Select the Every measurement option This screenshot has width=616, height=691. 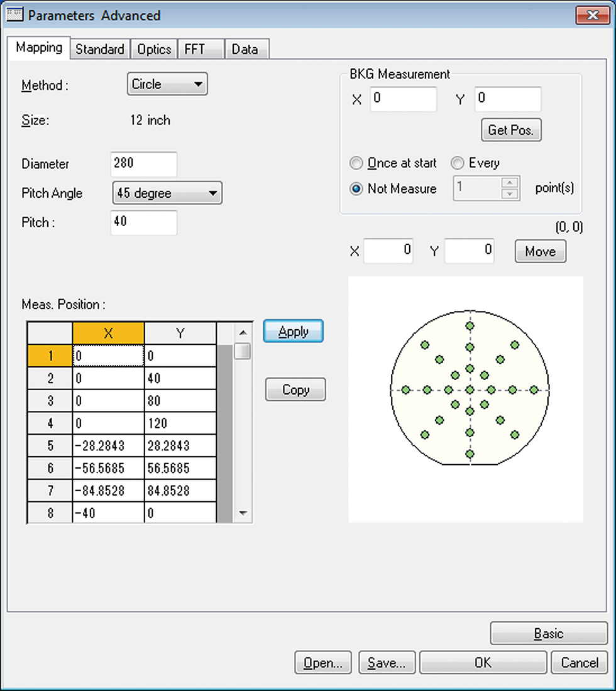458,163
